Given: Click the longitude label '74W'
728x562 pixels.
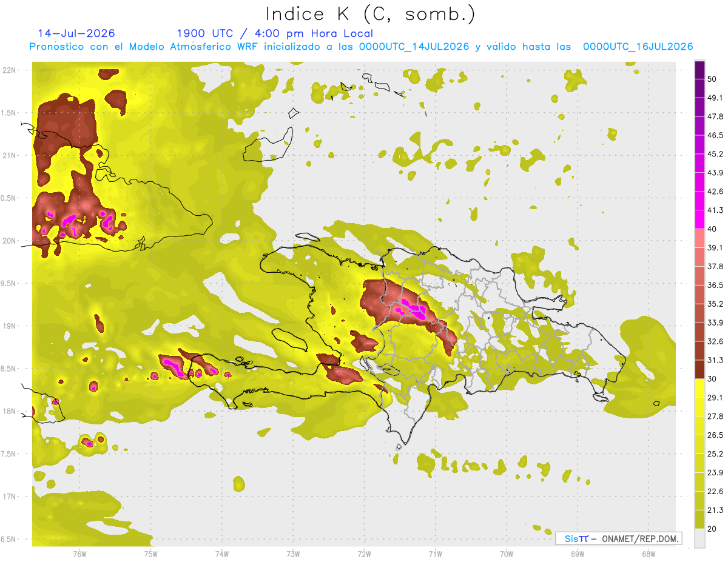Looking at the screenshot, I should pyautogui.click(x=221, y=554).
